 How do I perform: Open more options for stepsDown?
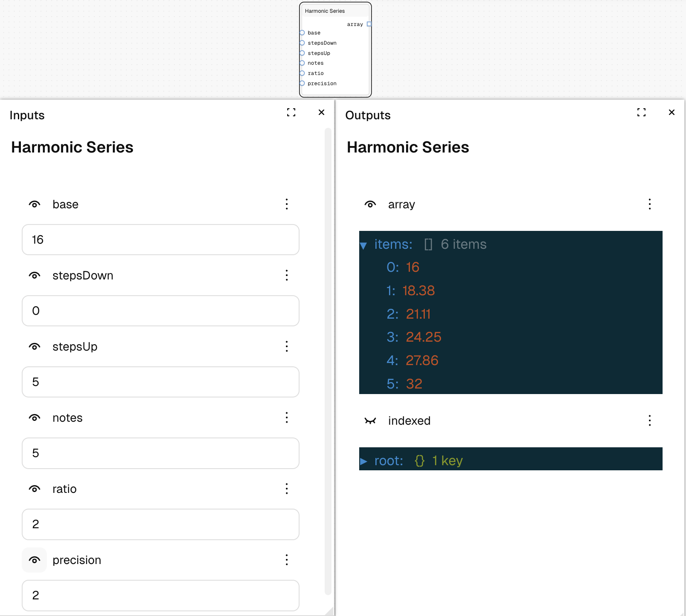coord(287,276)
